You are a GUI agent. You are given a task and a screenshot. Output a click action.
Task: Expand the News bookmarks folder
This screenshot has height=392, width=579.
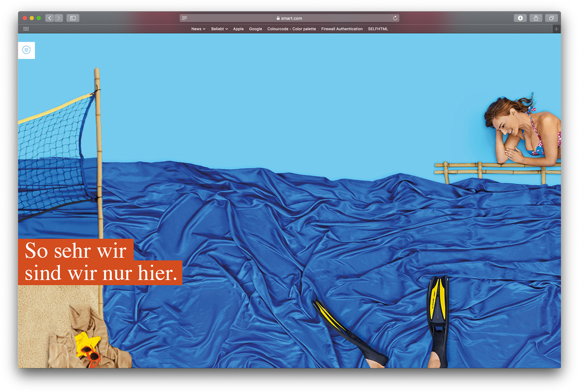[198, 29]
